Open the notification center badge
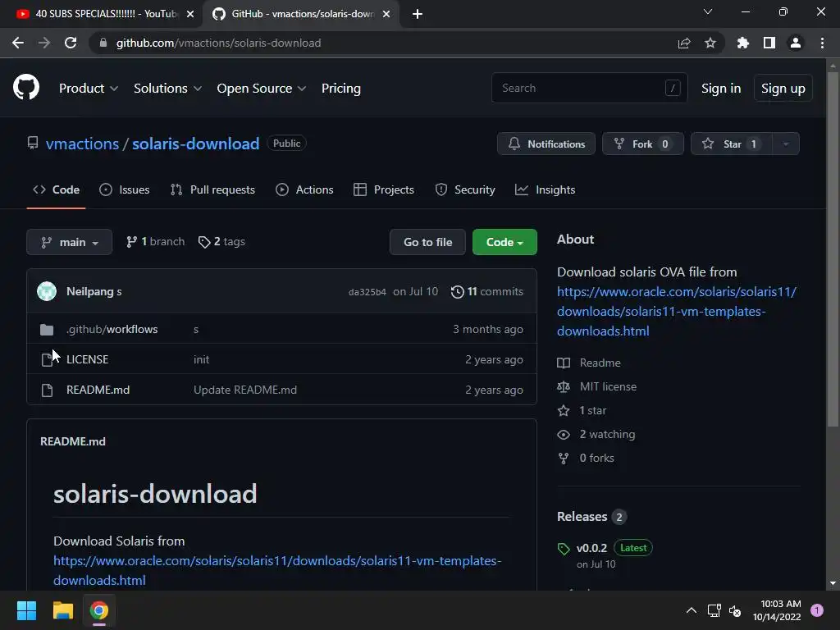The width and height of the screenshot is (840, 630). 817,610
